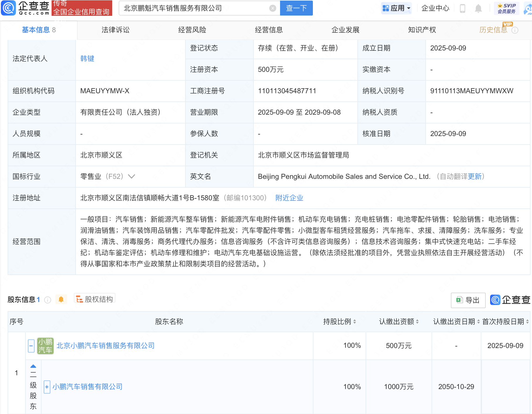The image size is (532, 414).
Task: Click the Excel 导出 export button
Action: click(468, 300)
